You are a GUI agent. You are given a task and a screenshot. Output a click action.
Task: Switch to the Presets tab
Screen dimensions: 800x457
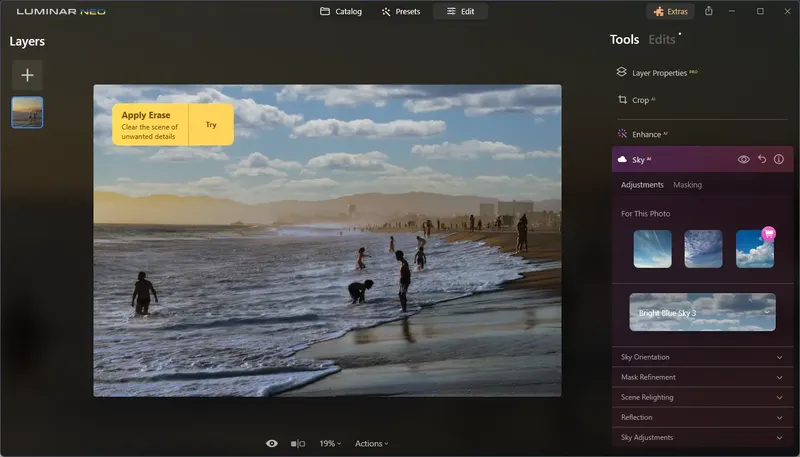coord(401,11)
